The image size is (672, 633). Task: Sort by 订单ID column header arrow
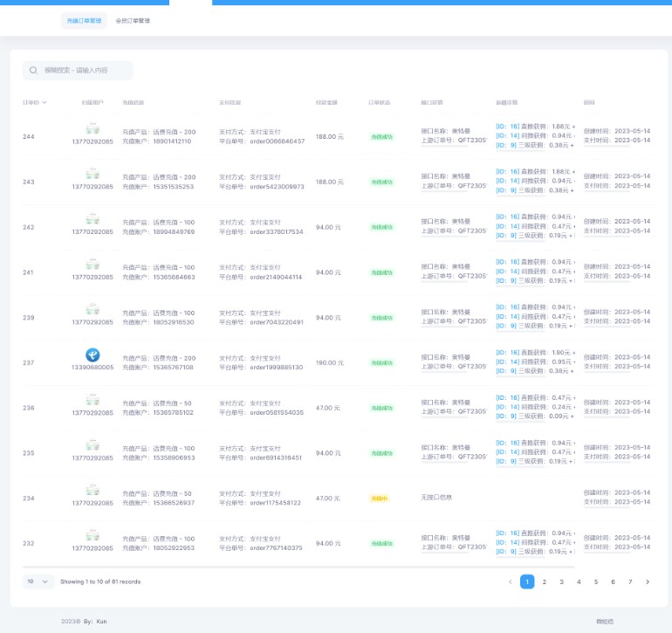[45, 103]
